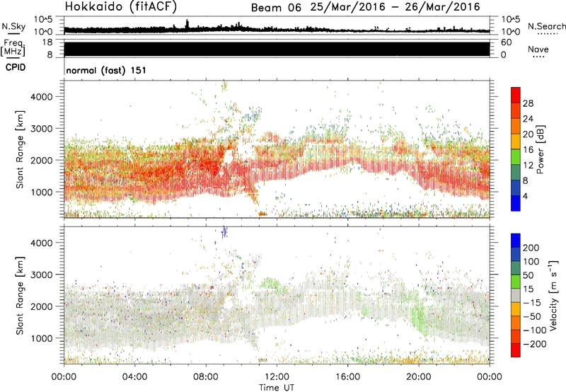The image size is (566, 392).
Task: Click the '4' tick on power colorbar
Action: [526, 196]
